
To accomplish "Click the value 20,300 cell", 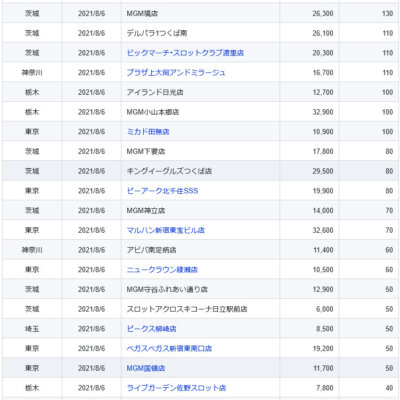I will tap(309, 53).
